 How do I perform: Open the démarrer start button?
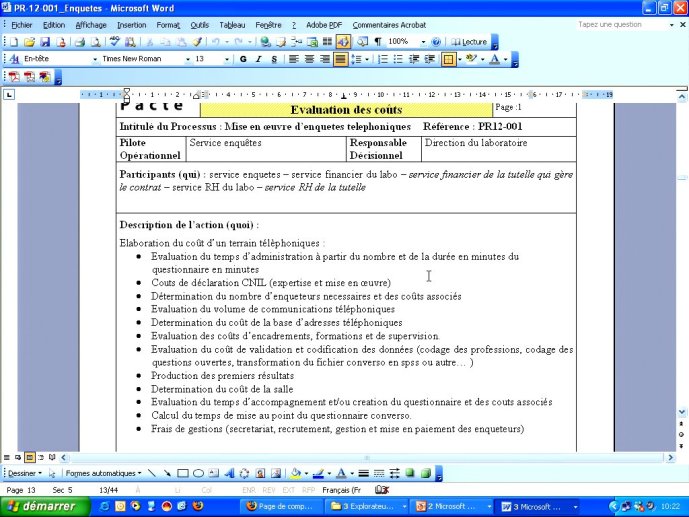pos(44,506)
